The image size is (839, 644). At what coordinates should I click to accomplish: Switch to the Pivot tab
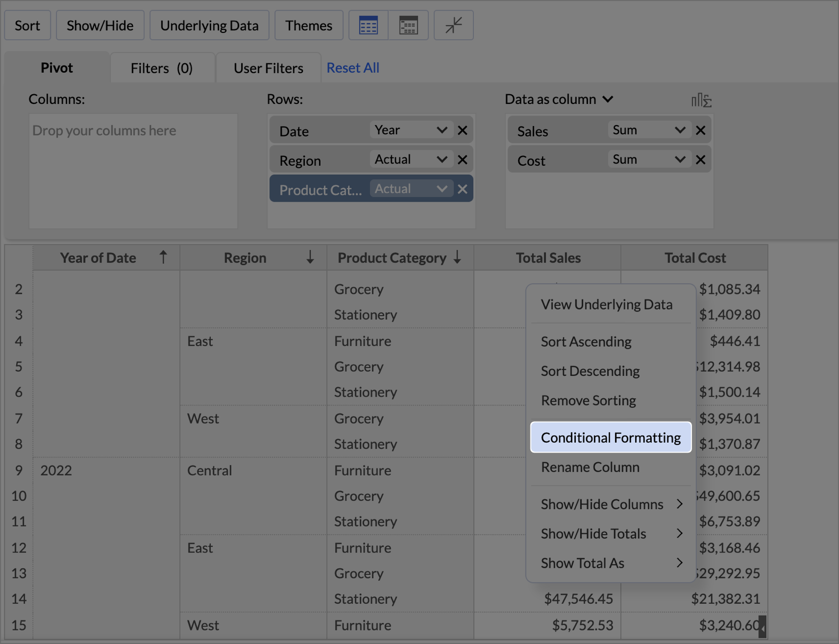(x=56, y=67)
